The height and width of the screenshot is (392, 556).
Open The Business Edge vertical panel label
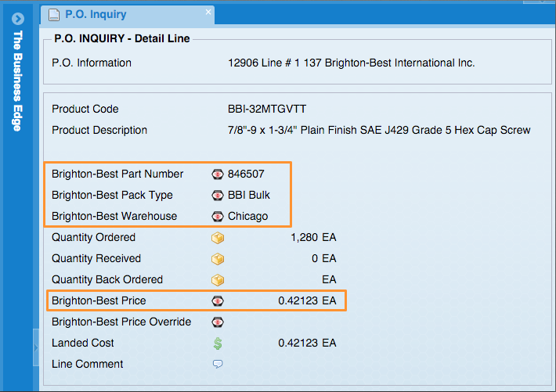pos(18,81)
